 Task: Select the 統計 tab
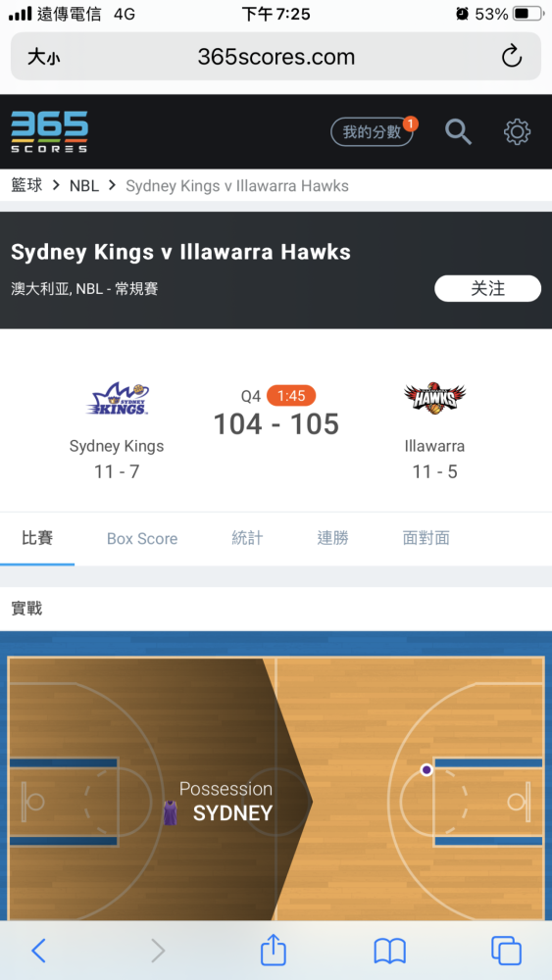[247, 538]
